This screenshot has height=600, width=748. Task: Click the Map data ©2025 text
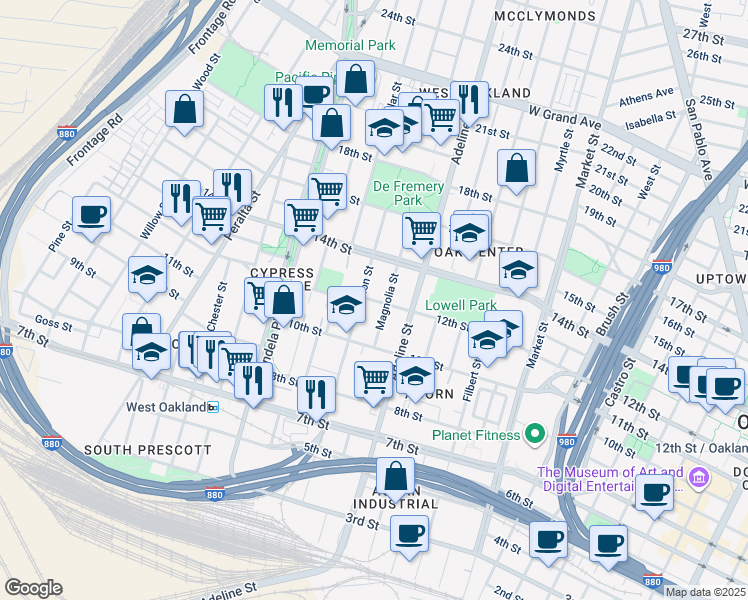coord(704,592)
